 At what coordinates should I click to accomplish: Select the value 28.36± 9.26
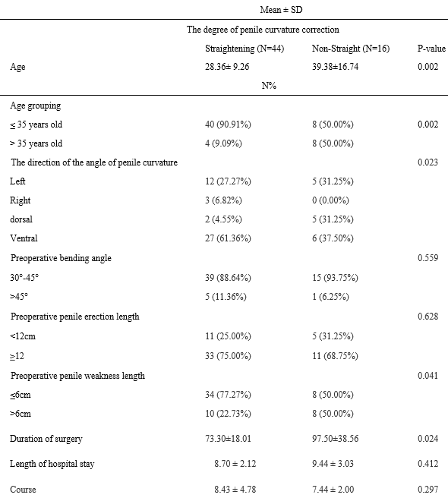(227, 67)
